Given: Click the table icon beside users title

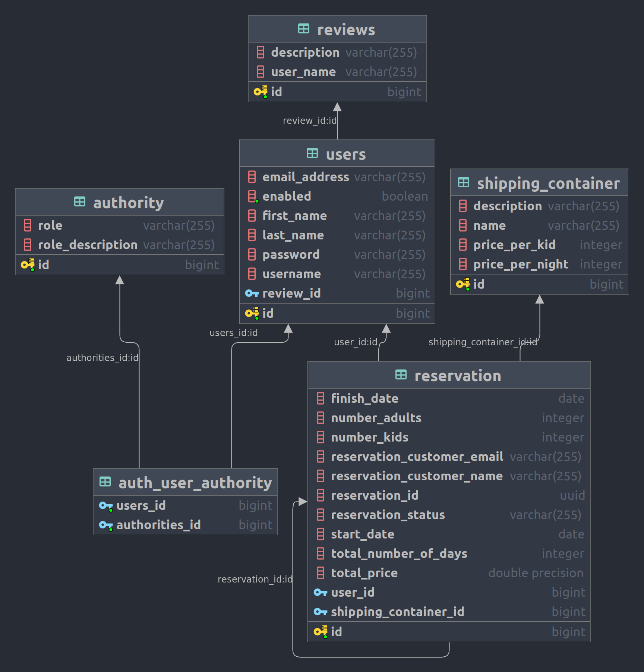Looking at the screenshot, I should 312,153.
